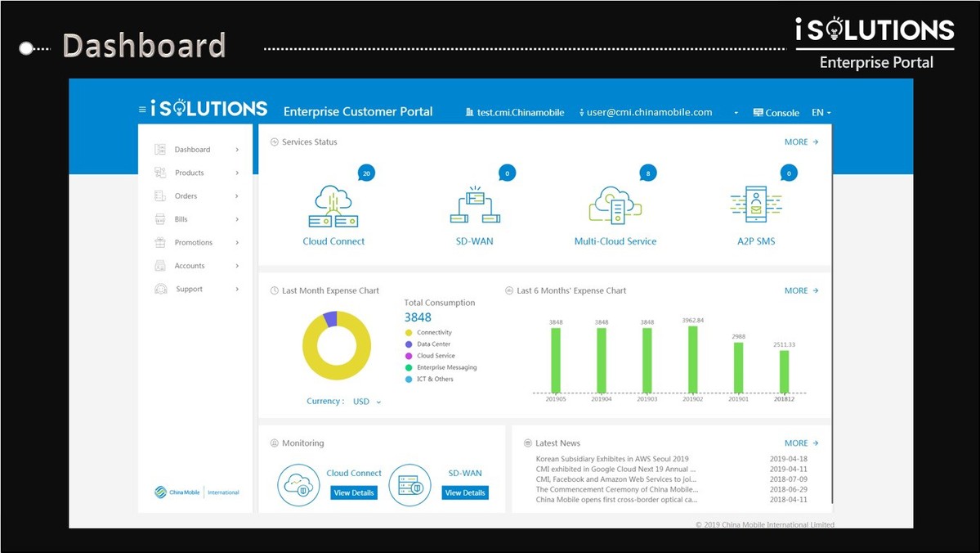The image size is (980, 553).
Task: Click the Cloud Service magenta legend dot
Action: click(x=409, y=356)
